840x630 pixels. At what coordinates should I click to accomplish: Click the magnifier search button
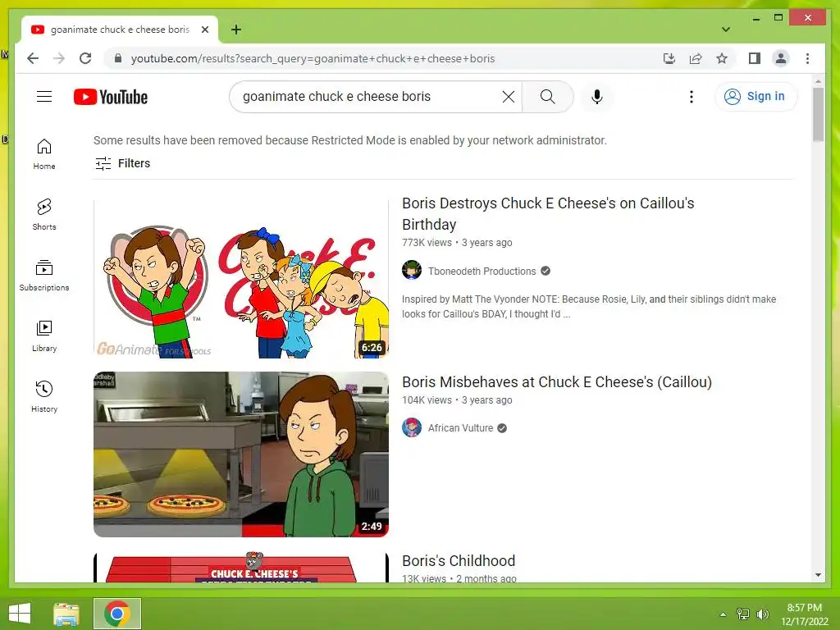point(547,97)
